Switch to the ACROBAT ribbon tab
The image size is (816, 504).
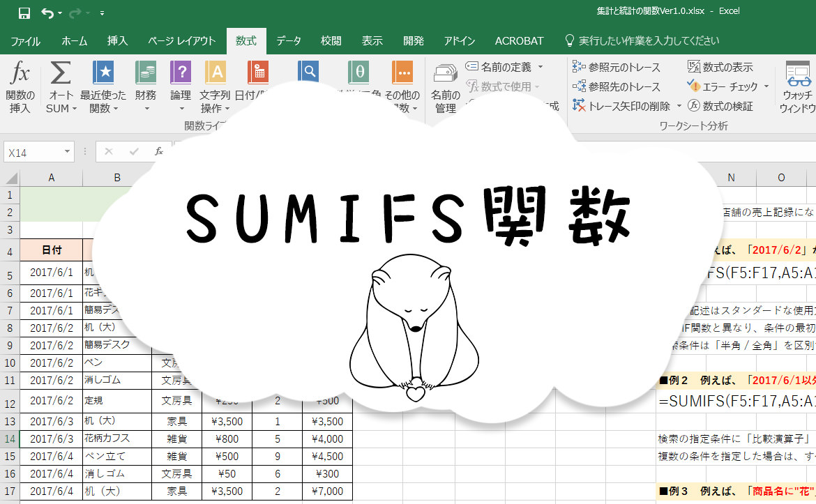click(519, 41)
